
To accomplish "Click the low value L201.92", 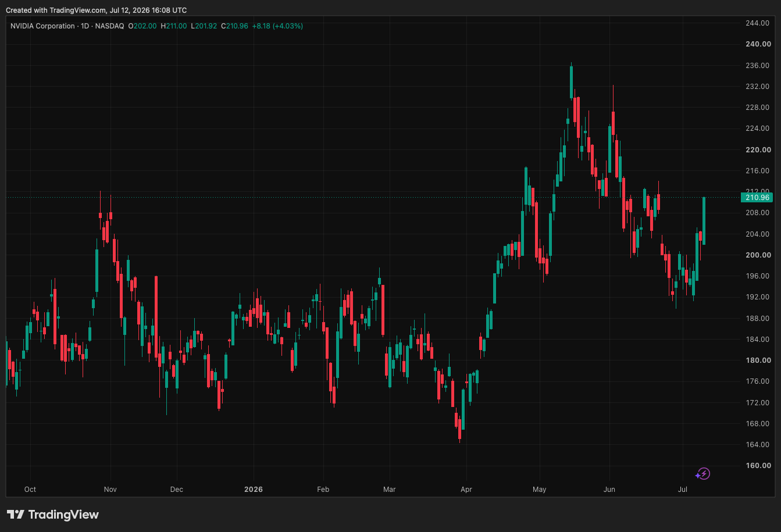I will point(204,26).
